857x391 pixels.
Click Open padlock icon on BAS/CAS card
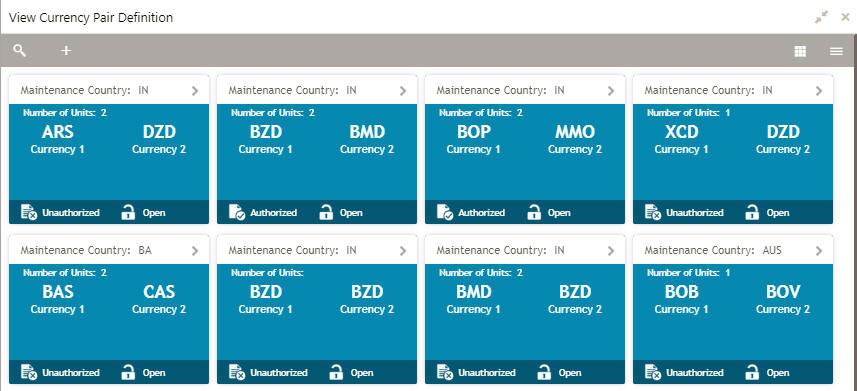pos(128,372)
